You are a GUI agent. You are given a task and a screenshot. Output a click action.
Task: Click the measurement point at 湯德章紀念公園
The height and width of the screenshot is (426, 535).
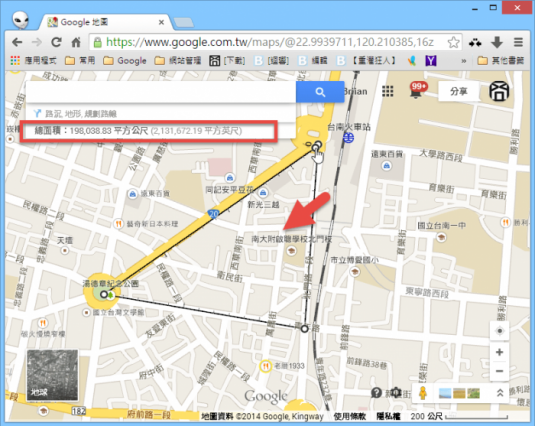(104, 294)
